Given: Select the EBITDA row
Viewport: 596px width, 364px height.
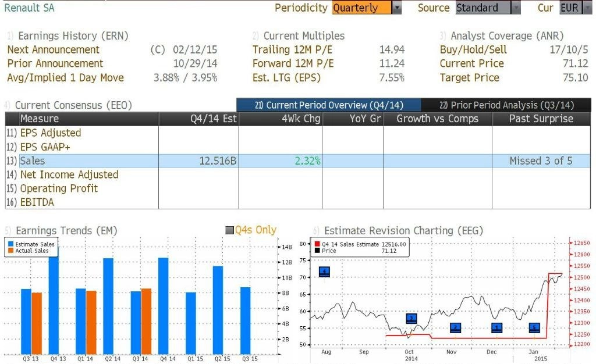Looking at the screenshot, I should tap(298, 202).
